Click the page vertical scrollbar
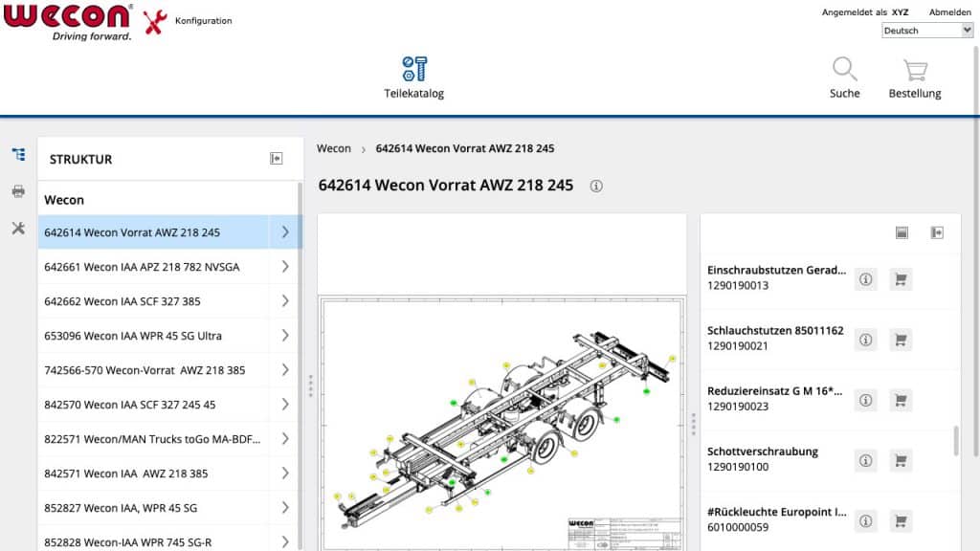Screen dimensions: 980x551 click(x=976, y=250)
